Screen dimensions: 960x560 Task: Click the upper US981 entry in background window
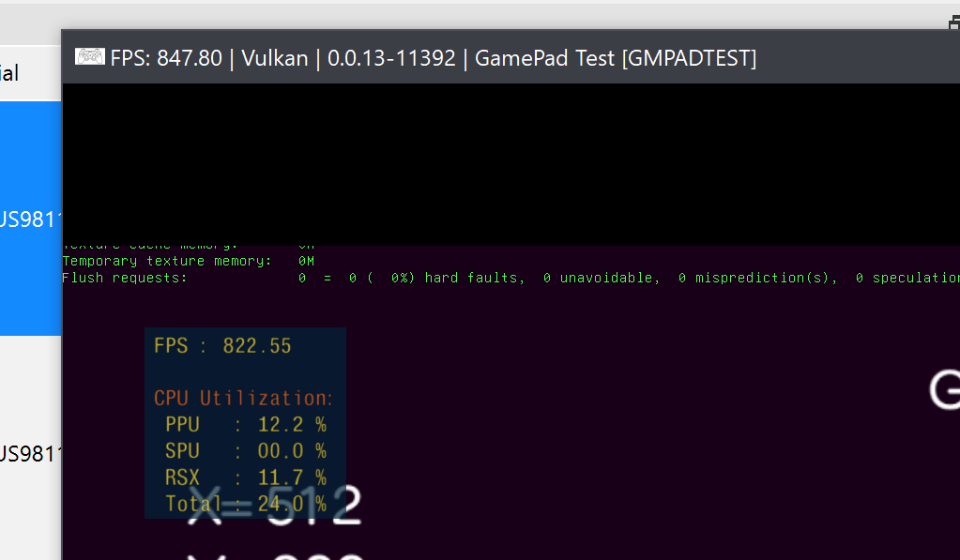(x=31, y=219)
